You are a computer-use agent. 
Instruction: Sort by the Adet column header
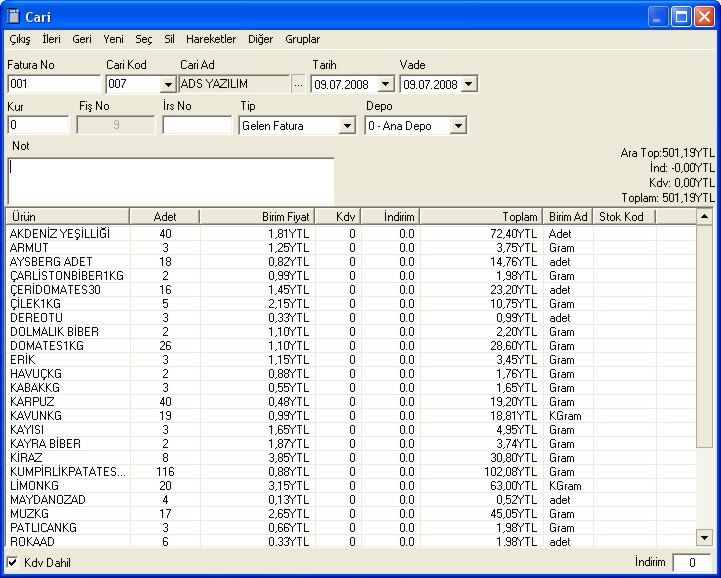click(x=165, y=217)
